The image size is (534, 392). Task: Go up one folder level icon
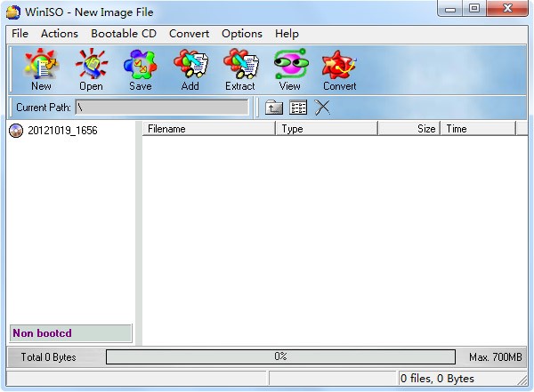274,108
